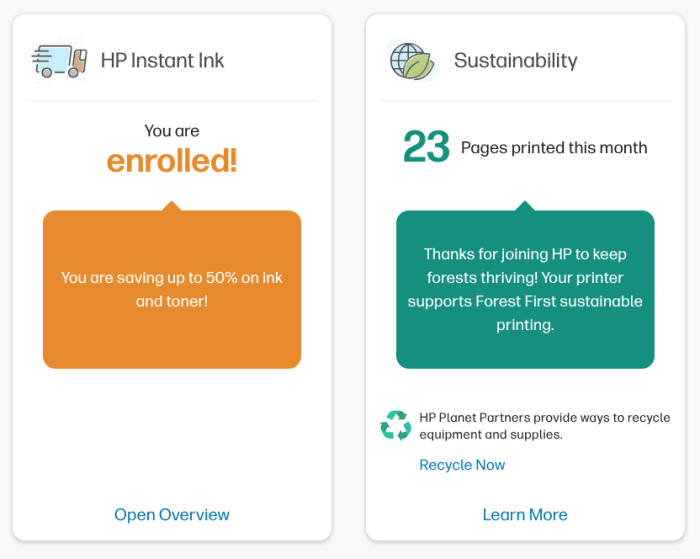Click the HP Instant Ink delivery truck icon
Screen dimensions: 700x559
59,60
